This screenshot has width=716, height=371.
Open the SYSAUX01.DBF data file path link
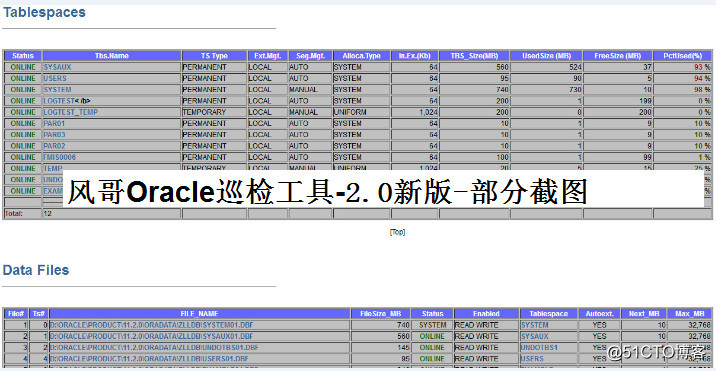(151, 336)
